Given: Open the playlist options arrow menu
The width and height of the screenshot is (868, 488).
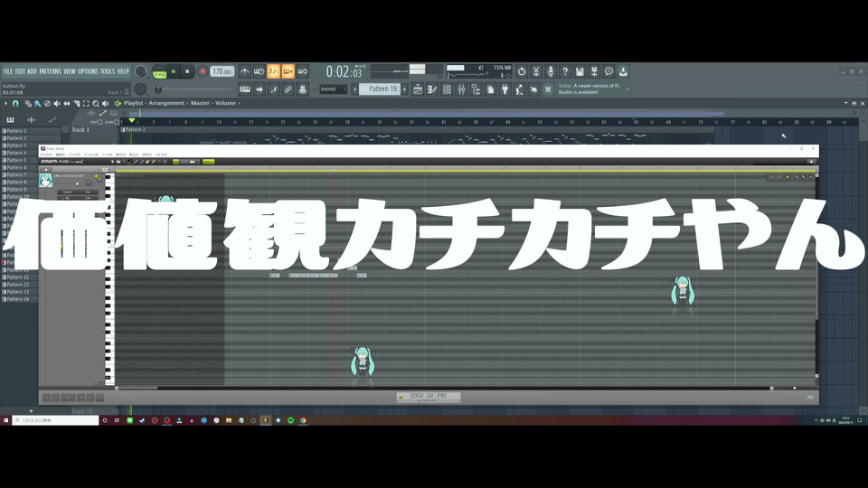Looking at the screenshot, I should (x=5, y=103).
